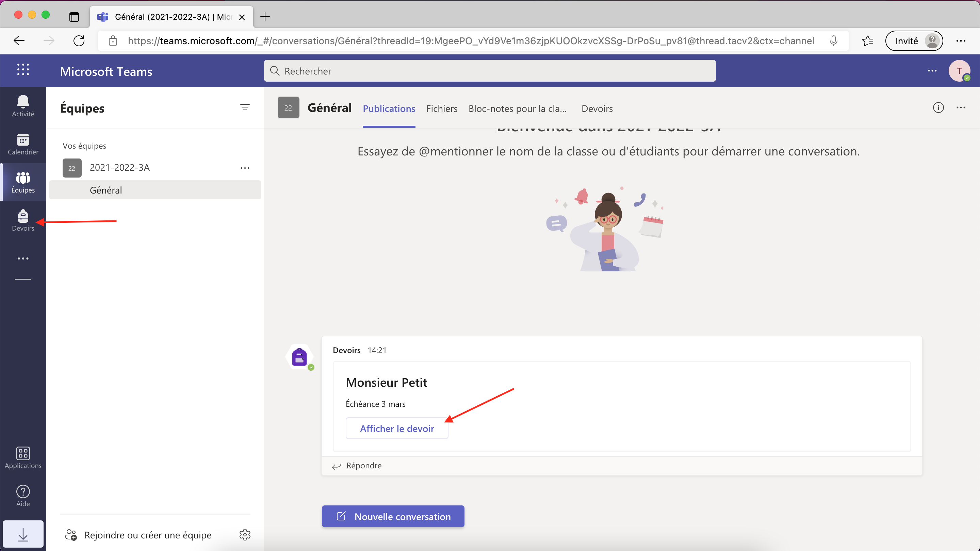Select the Général channel in the list

(155, 190)
